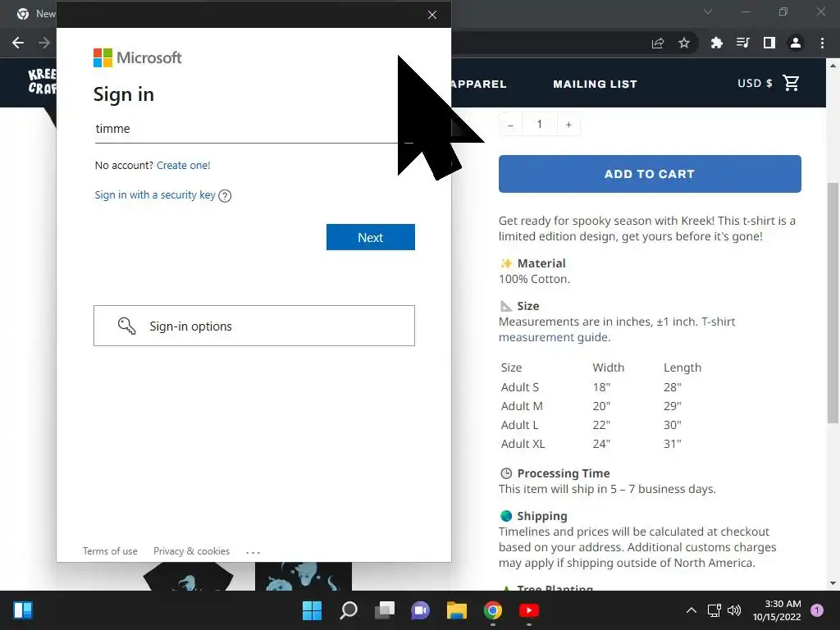This screenshot has width=840, height=630.
Task: Open the Extensions puzzle icon
Action: pos(717,43)
